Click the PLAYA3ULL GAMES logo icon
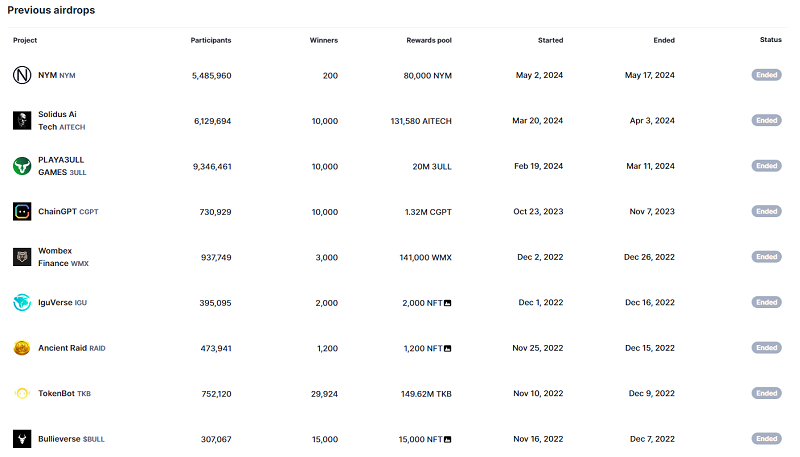Viewport: 800px width, 457px height. click(x=22, y=166)
